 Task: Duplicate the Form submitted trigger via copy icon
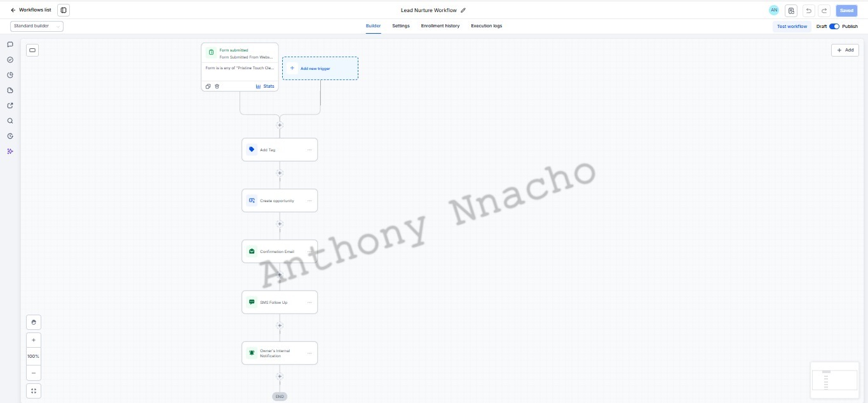pyautogui.click(x=208, y=86)
